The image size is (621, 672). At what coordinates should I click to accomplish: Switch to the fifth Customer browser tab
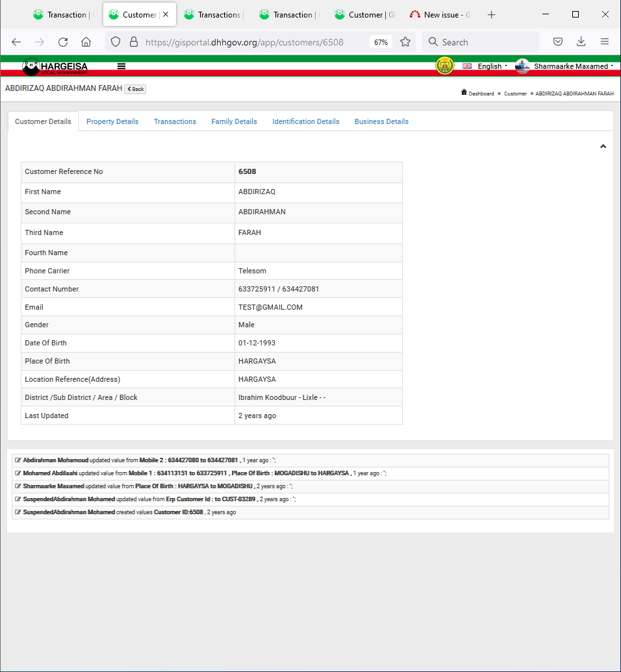coord(364,14)
